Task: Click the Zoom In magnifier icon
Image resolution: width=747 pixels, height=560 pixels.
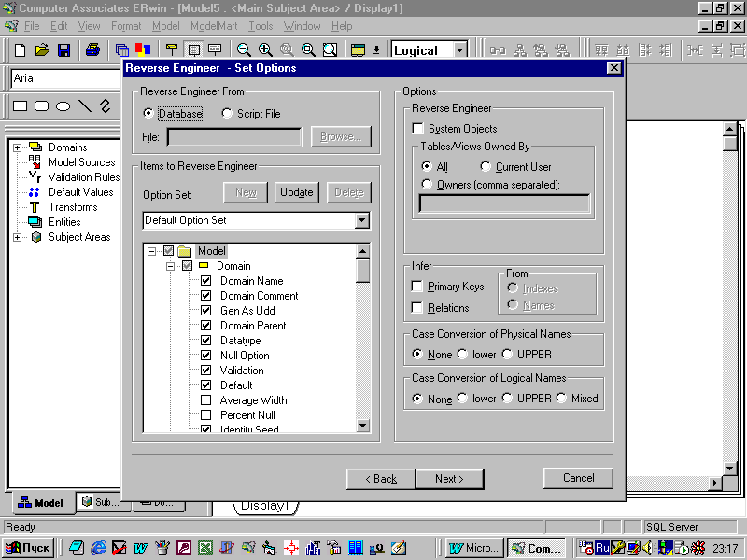Action: click(x=265, y=50)
